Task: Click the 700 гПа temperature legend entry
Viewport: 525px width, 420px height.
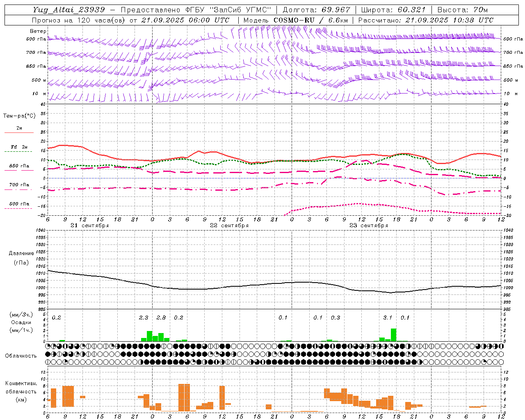Action: pos(19,185)
